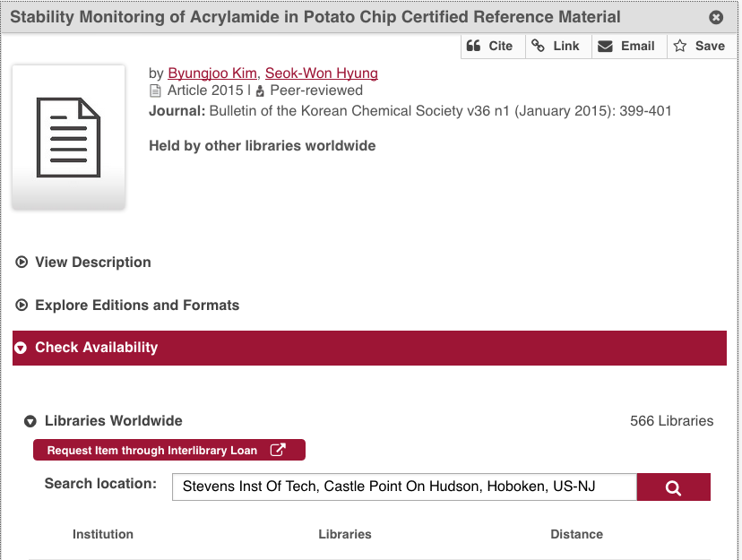
Task: Click the Journal citation text
Action: pyautogui.click(x=410, y=111)
